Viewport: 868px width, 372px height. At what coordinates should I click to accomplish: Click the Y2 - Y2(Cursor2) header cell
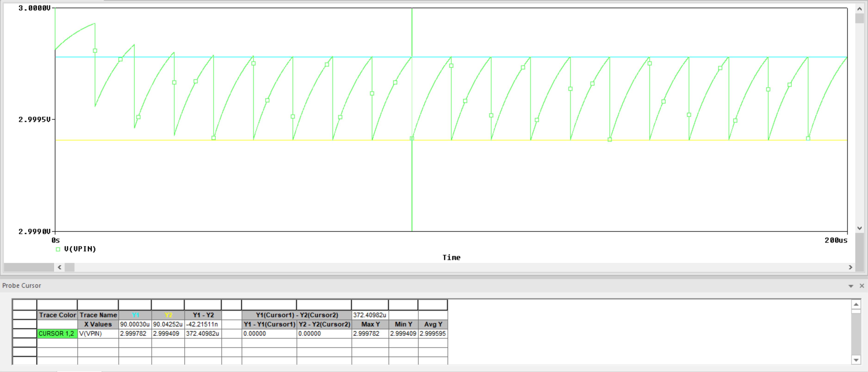click(324, 325)
